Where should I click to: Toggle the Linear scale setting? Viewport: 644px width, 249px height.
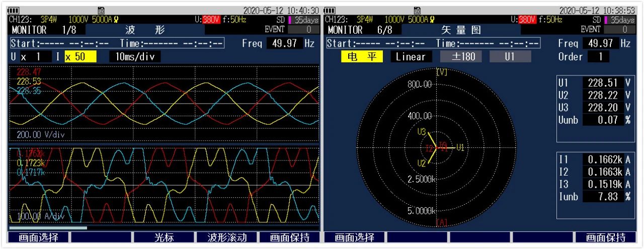point(411,57)
